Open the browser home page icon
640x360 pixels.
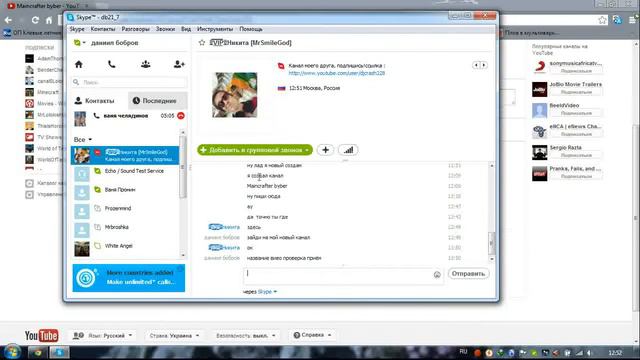pyautogui.click(x=49, y=20)
